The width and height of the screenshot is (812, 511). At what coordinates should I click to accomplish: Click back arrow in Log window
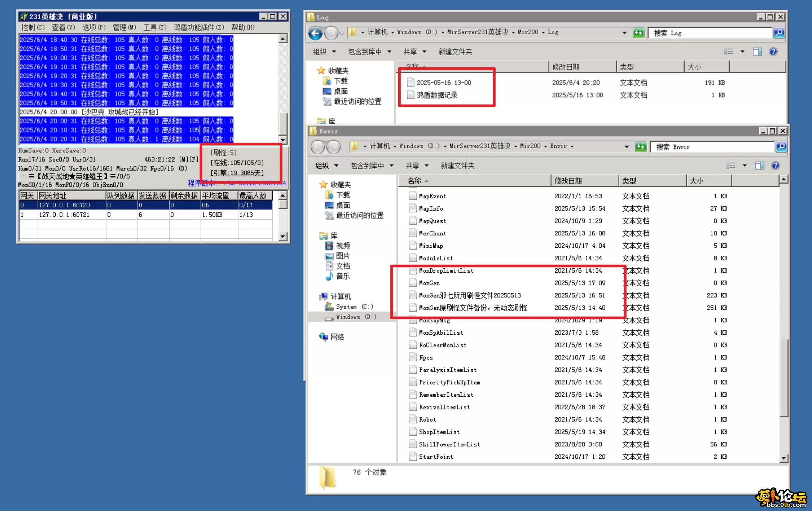[x=316, y=33]
